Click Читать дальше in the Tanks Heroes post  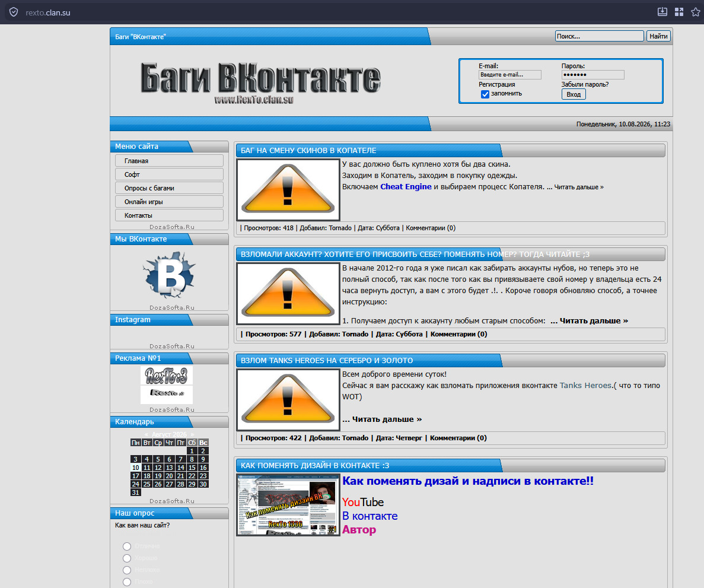pos(387,419)
